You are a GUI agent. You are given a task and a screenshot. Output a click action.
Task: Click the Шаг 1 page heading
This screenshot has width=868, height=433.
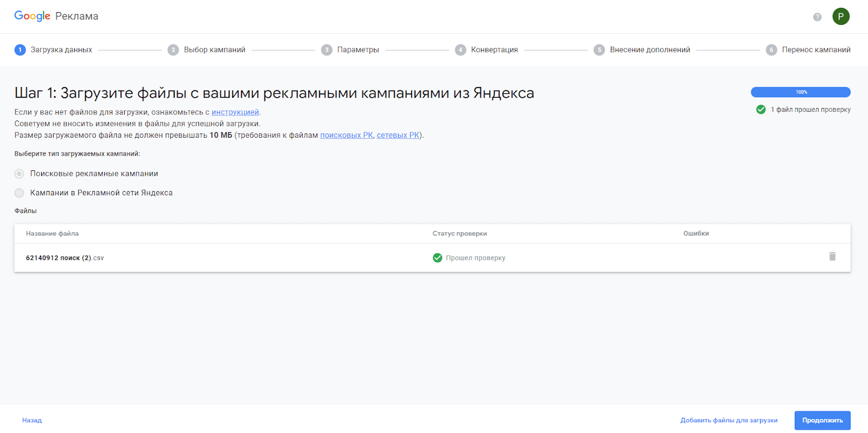(x=274, y=93)
